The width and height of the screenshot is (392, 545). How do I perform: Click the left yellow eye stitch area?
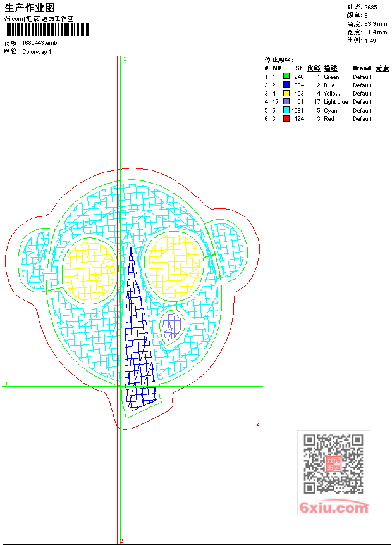(x=90, y=271)
